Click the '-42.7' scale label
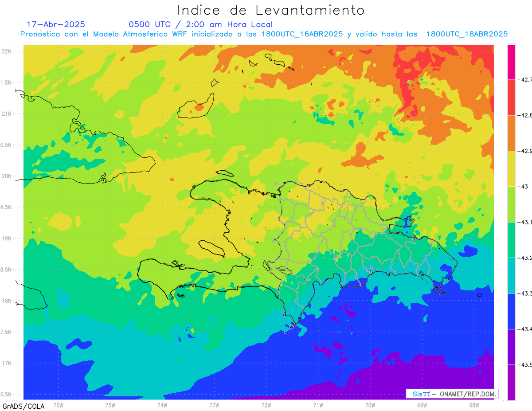Viewport: 532px width, 411px height. pos(524,80)
